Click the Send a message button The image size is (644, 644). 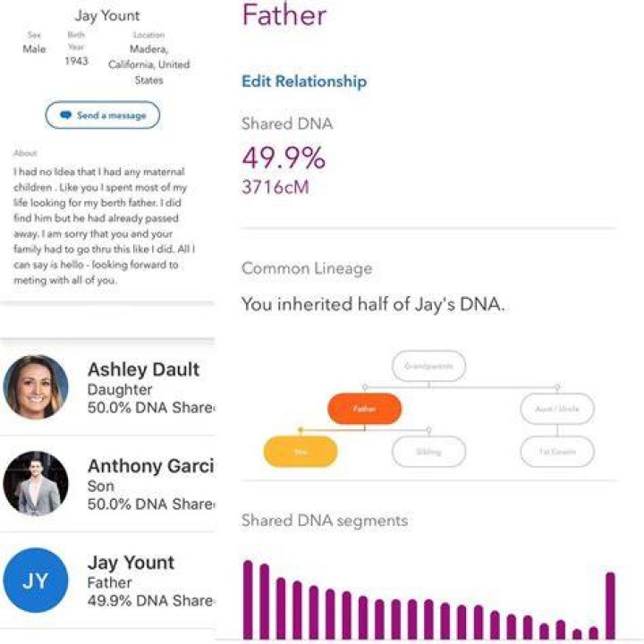103,115
